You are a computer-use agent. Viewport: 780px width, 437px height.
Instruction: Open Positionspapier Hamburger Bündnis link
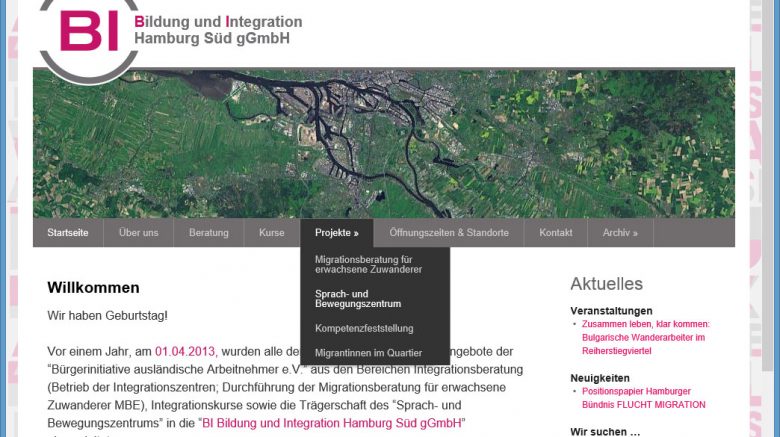644,398
